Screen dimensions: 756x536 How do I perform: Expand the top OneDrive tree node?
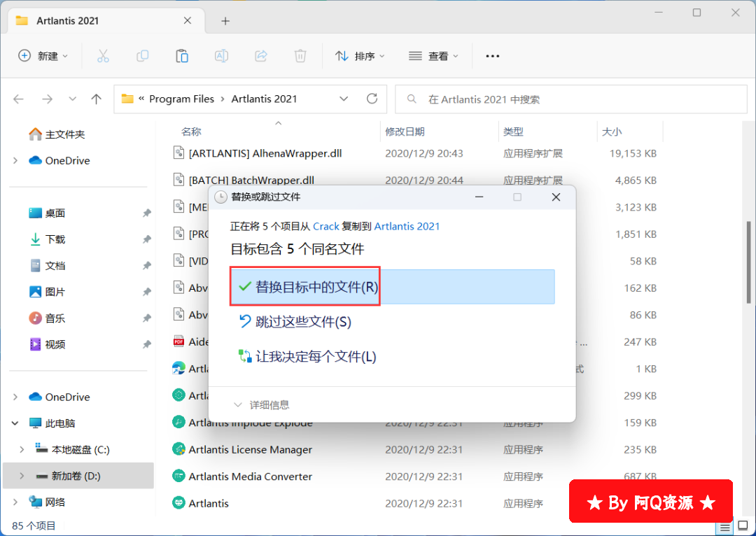[15, 160]
